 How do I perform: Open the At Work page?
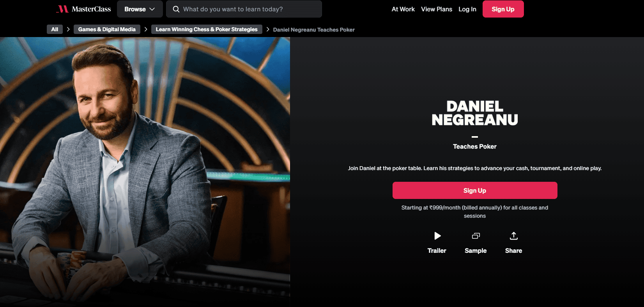403,9
